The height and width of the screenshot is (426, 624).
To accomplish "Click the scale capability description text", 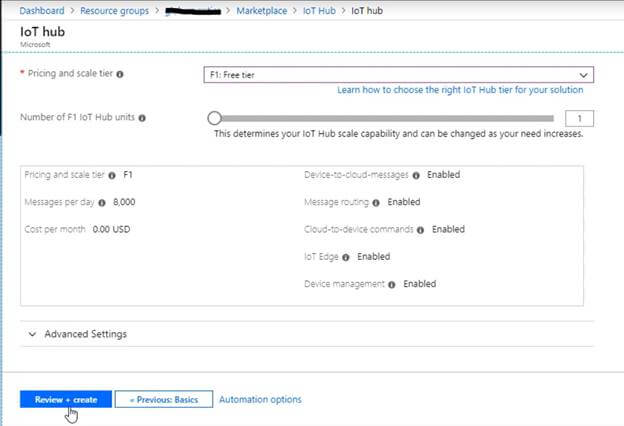I will click(x=399, y=134).
